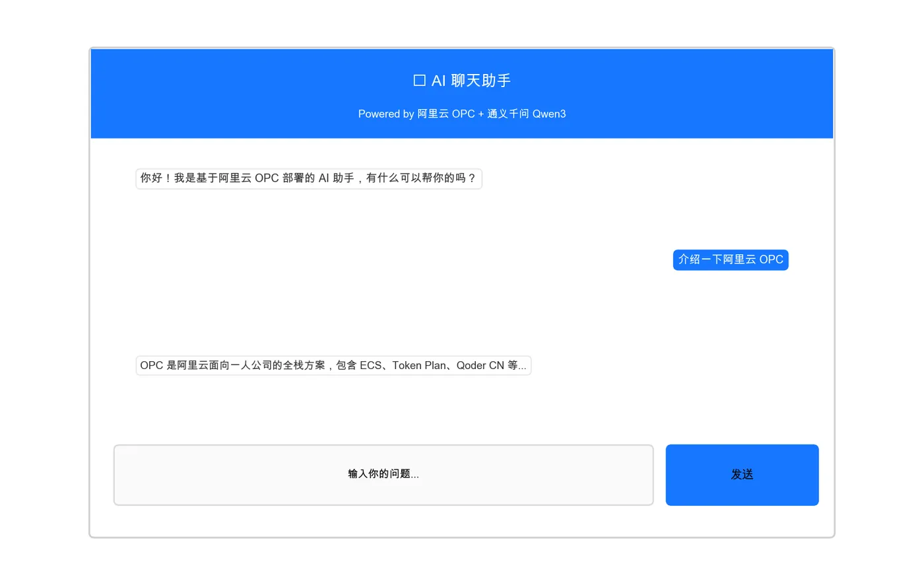
Task: Click the Powered by 阿里云 OPC subtitle
Action: pyautogui.click(x=462, y=114)
